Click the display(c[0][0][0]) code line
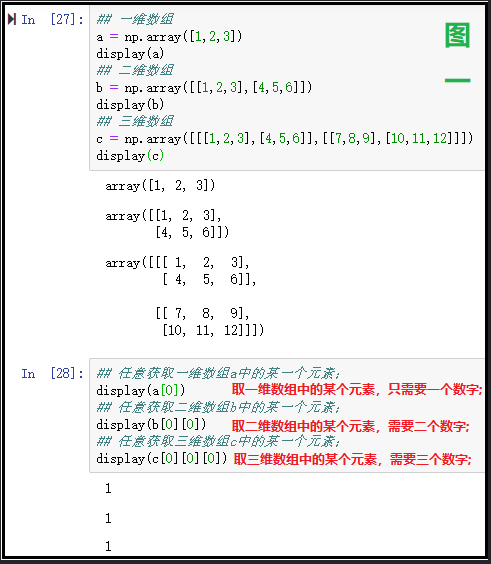 [x=162, y=458]
